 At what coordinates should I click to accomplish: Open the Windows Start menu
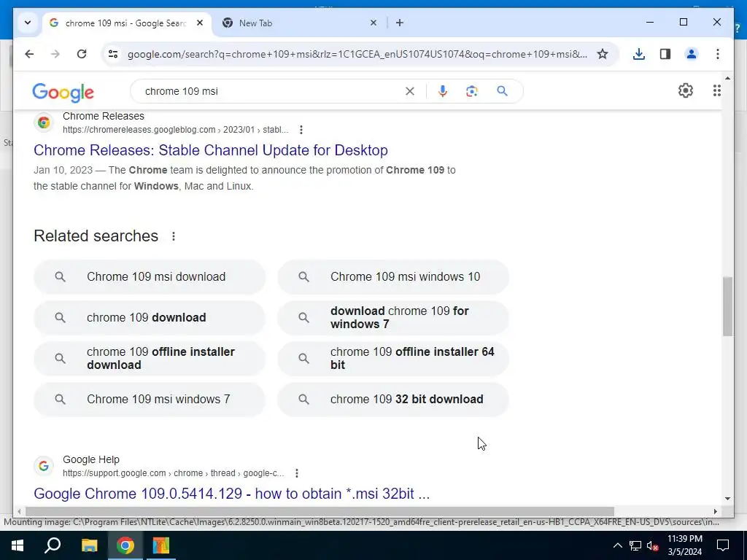point(18,545)
